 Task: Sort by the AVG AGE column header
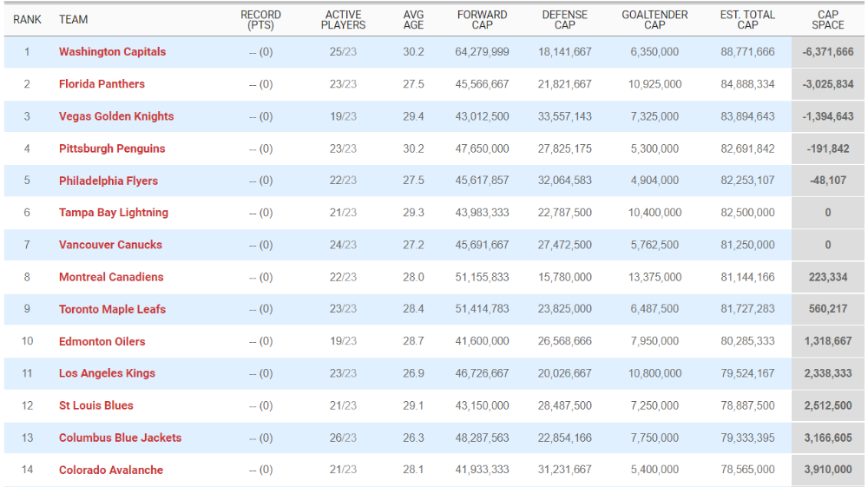pos(413,20)
